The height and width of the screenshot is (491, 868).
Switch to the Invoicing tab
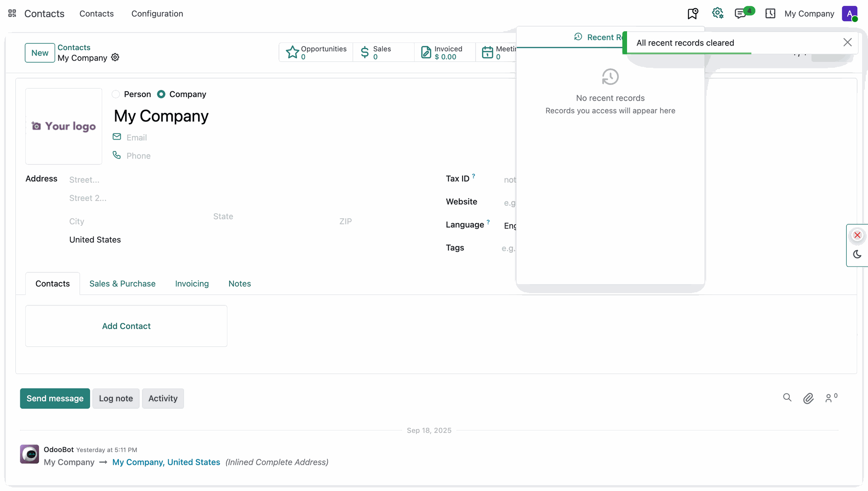coord(192,284)
